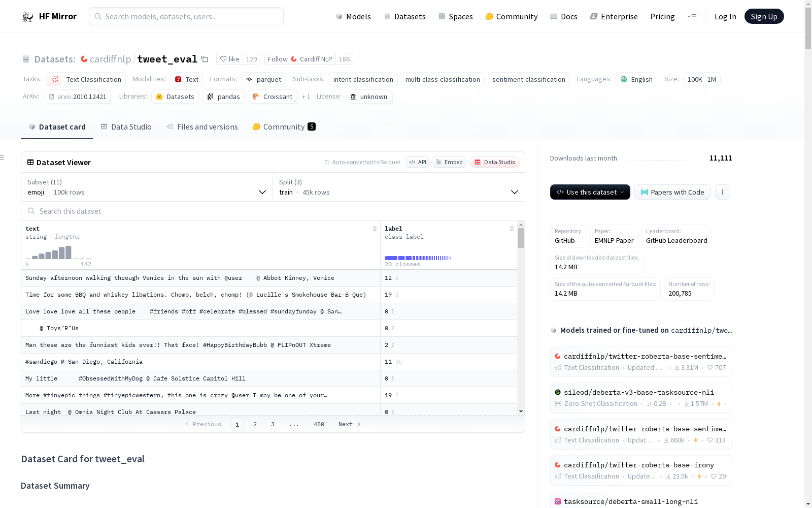The width and height of the screenshot is (812, 508).
Task: Click the red Data Studio button in viewer
Action: pos(495,162)
